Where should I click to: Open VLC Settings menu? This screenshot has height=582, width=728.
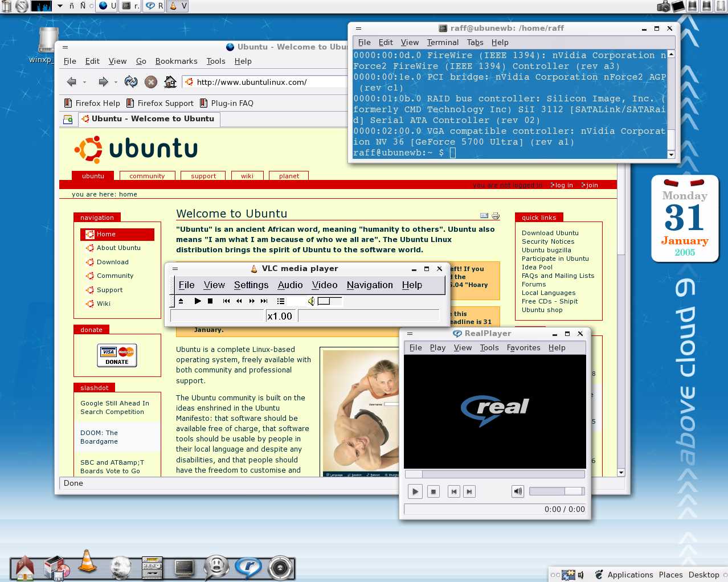pos(251,285)
